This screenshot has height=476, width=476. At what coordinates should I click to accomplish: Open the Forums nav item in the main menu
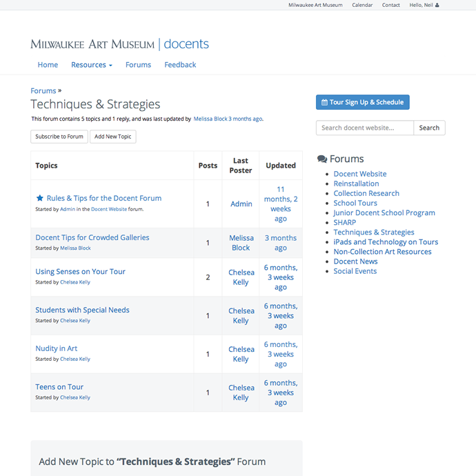(138, 65)
